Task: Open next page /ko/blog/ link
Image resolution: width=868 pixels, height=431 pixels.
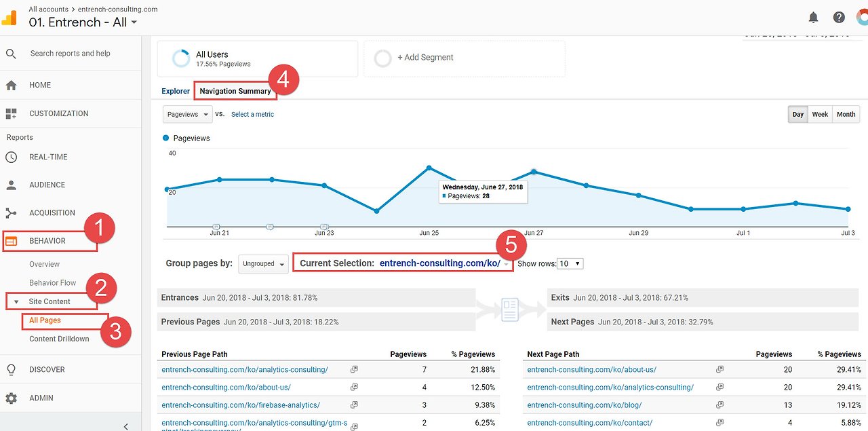Action: (x=585, y=405)
